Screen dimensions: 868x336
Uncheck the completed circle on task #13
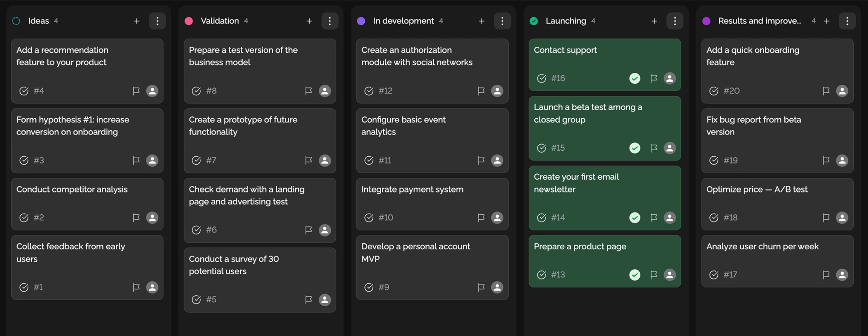[635, 275]
